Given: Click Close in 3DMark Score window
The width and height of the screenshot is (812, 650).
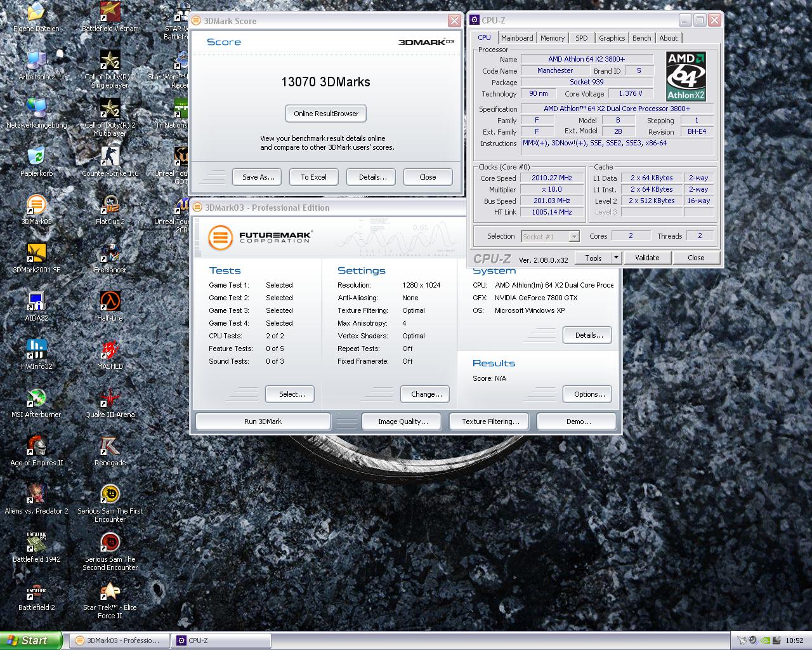Looking at the screenshot, I should [x=428, y=177].
